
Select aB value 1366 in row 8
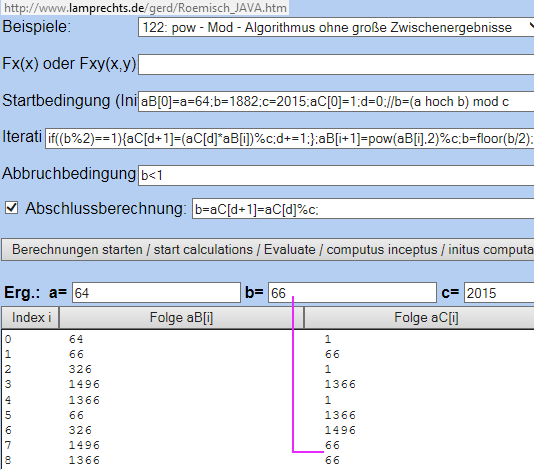point(84,460)
